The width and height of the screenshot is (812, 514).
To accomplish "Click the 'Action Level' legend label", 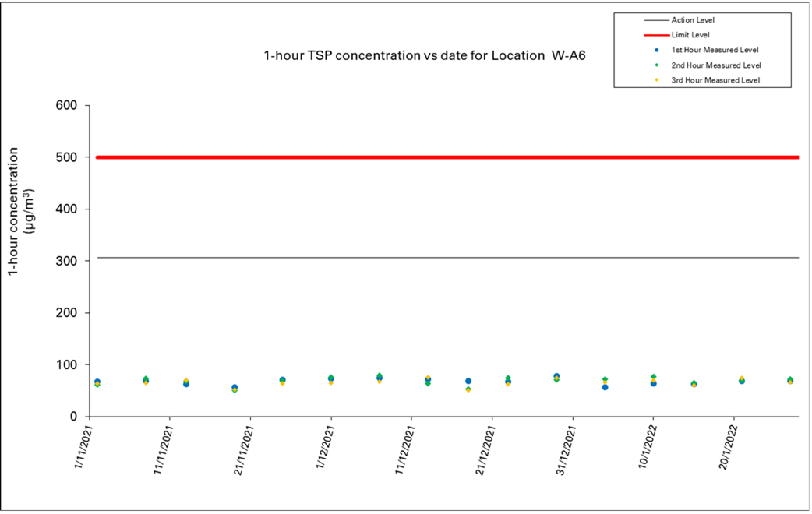I will coord(693,20).
